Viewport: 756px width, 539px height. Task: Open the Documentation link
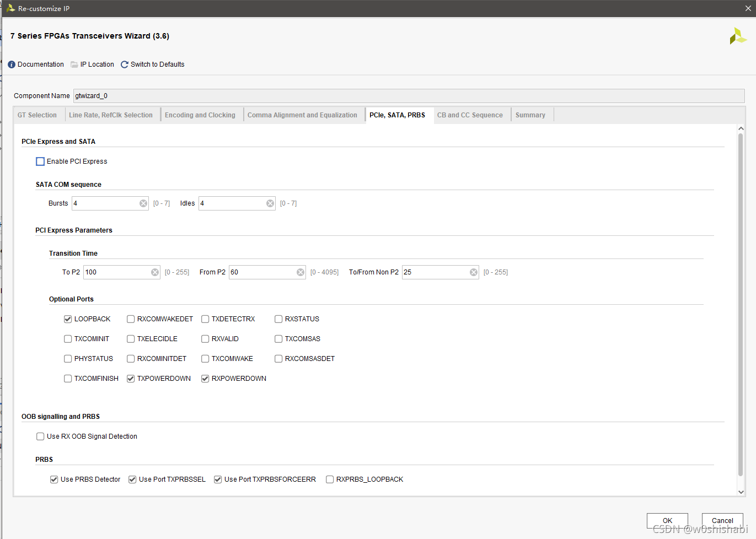(x=41, y=64)
